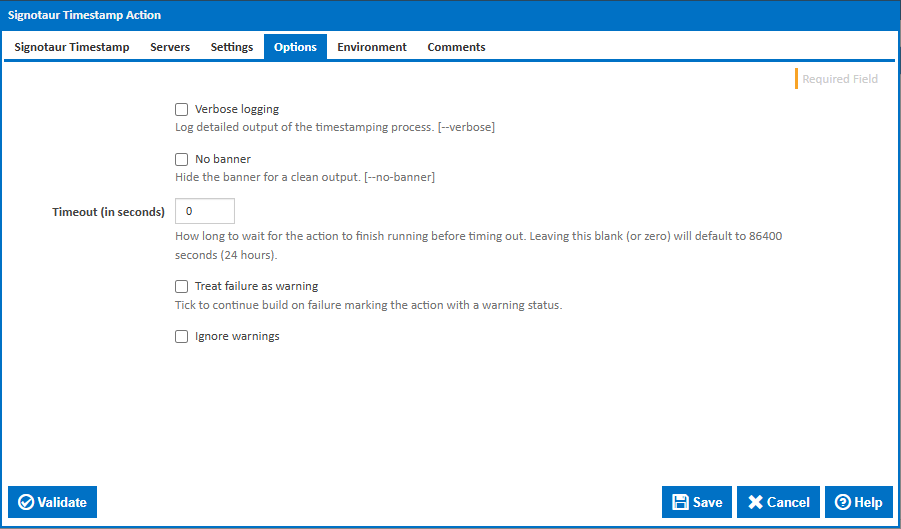Click the checkmark icon on Validate
This screenshot has height=529, width=901.
tap(26, 502)
